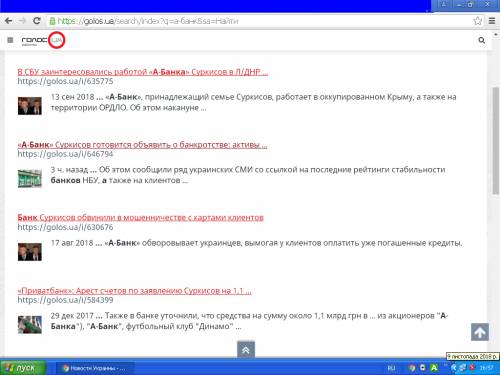
Task: Select the thumbnail of the 29 дек 2017 result
Action: click(30, 324)
